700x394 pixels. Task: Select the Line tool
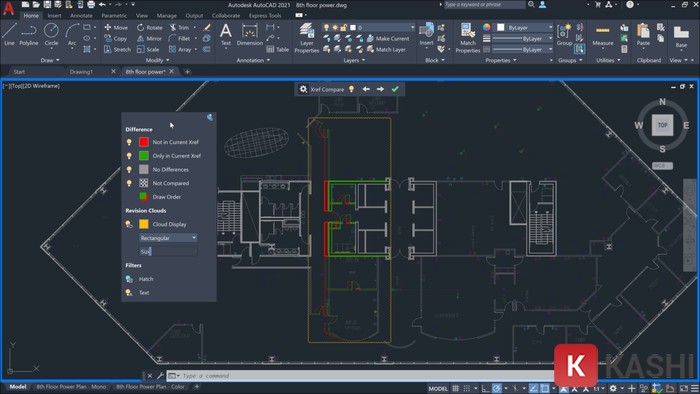9,34
